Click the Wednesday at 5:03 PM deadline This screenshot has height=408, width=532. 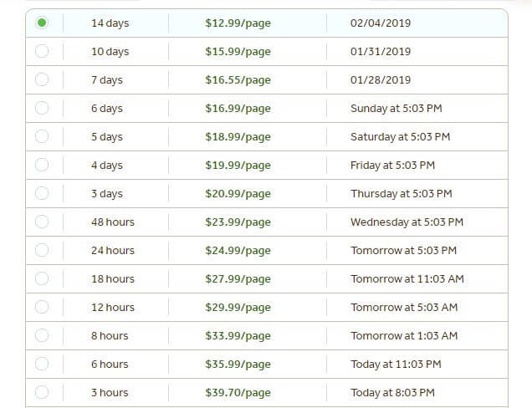pyautogui.click(x=407, y=222)
